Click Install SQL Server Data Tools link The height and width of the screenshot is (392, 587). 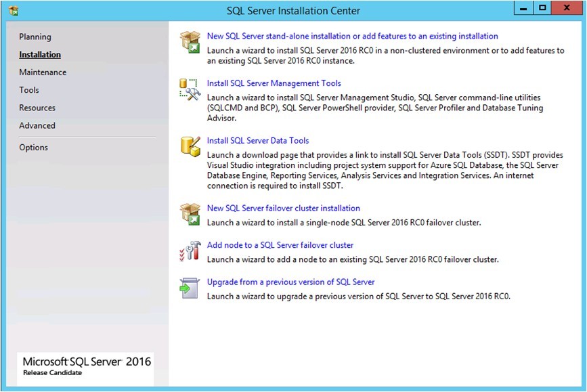point(258,141)
